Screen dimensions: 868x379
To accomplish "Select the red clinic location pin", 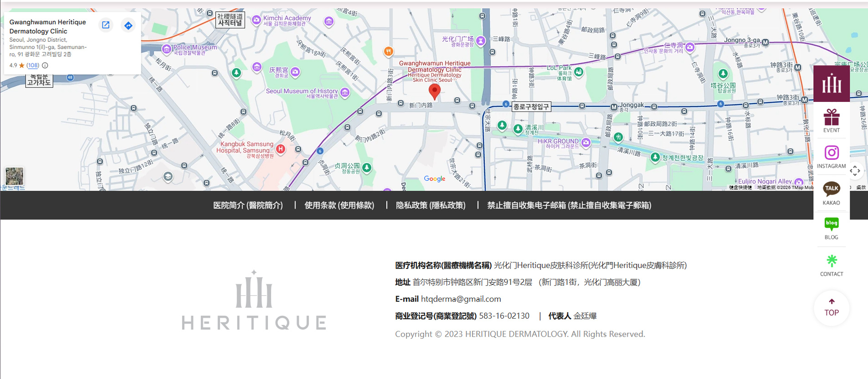I will pyautogui.click(x=435, y=92).
